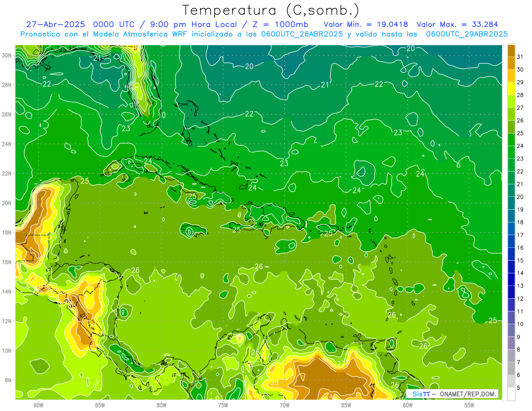
Task: Click the '0600UTC_26ABR2025' initialization text
Action: click(x=302, y=34)
